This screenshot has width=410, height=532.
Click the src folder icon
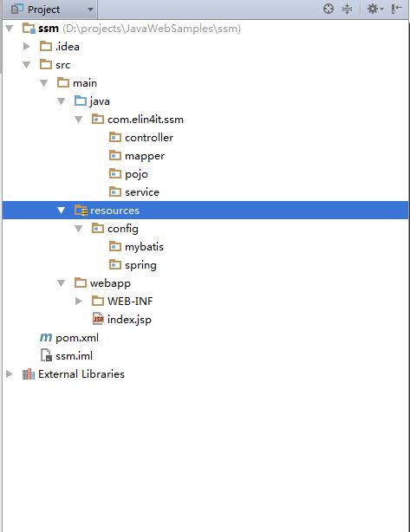point(46,64)
